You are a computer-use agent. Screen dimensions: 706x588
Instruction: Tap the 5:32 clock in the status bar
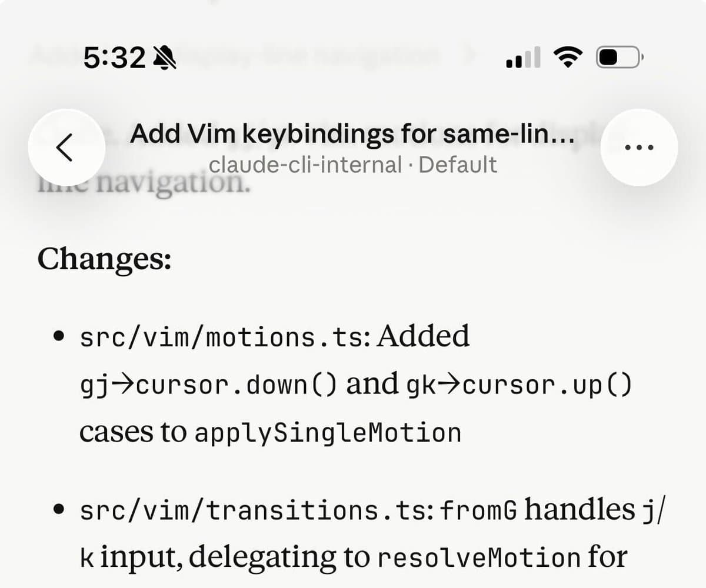pyautogui.click(x=116, y=57)
